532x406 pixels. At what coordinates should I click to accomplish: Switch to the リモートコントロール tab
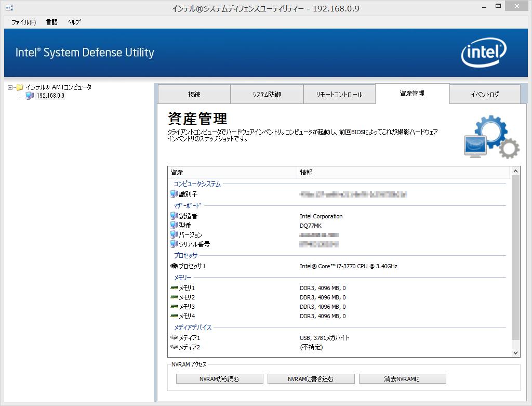click(x=339, y=94)
